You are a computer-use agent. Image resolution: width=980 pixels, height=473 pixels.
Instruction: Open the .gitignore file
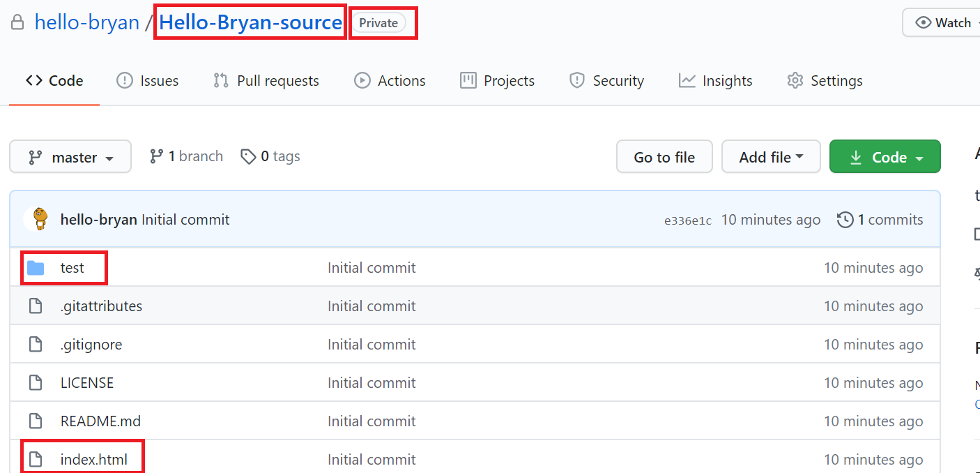[x=91, y=345]
